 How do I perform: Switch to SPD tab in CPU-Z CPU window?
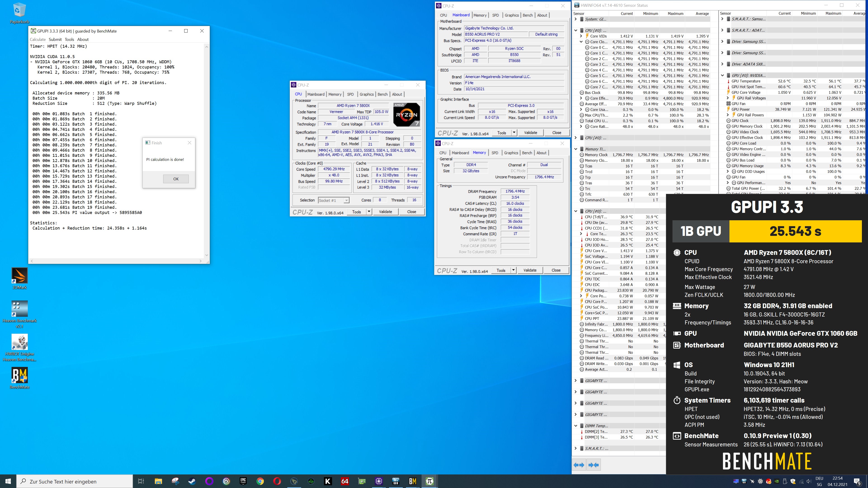(350, 94)
